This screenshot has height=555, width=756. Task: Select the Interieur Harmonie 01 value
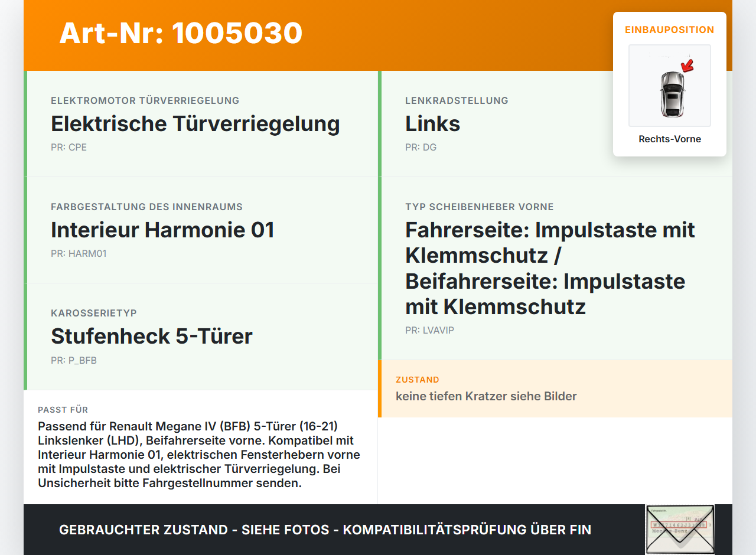click(162, 230)
